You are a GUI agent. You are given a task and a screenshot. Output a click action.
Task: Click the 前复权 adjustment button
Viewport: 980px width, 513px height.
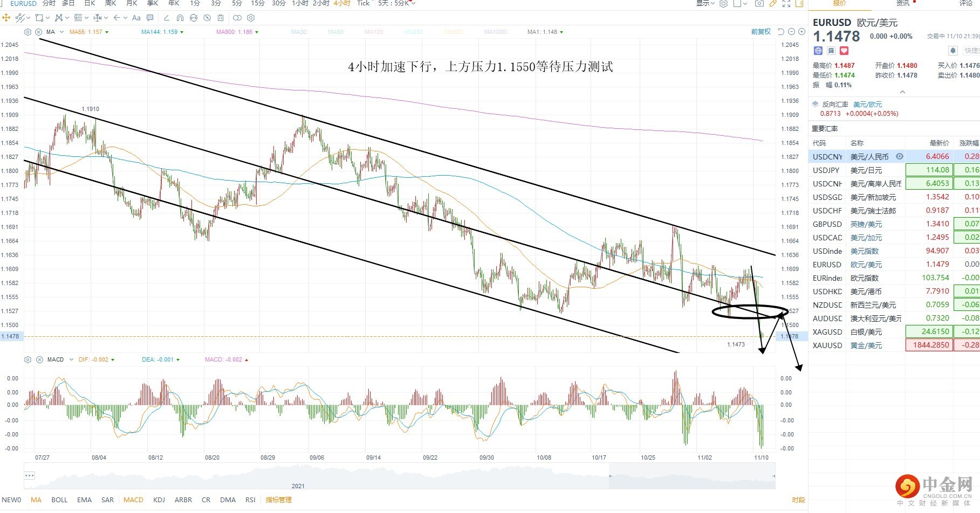click(x=761, y=32)
